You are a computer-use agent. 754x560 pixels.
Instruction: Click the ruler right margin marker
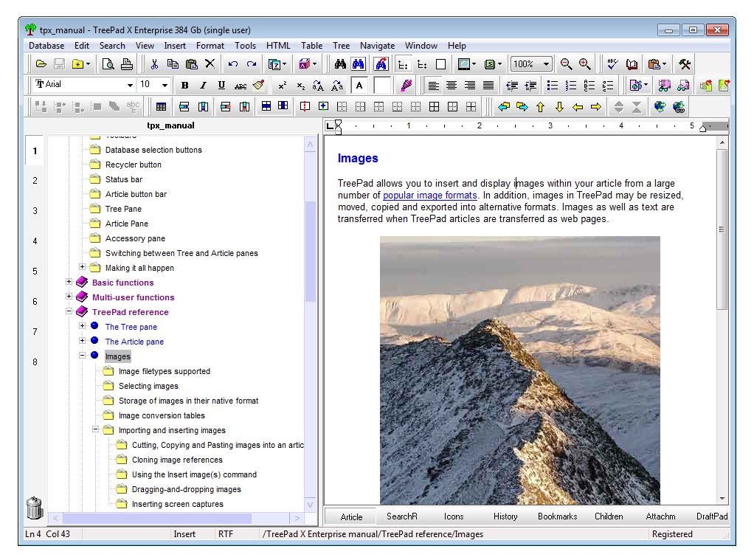pyautogui.click(x=703, y=128)
